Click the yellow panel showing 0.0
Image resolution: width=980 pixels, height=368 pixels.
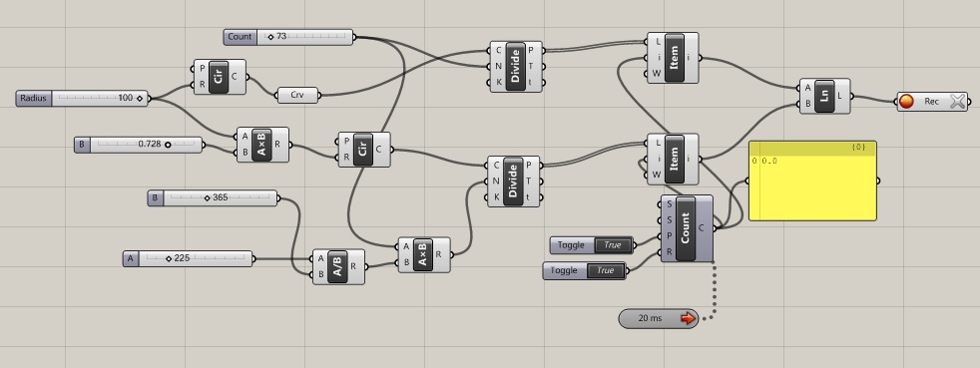[x=812, y=182]
